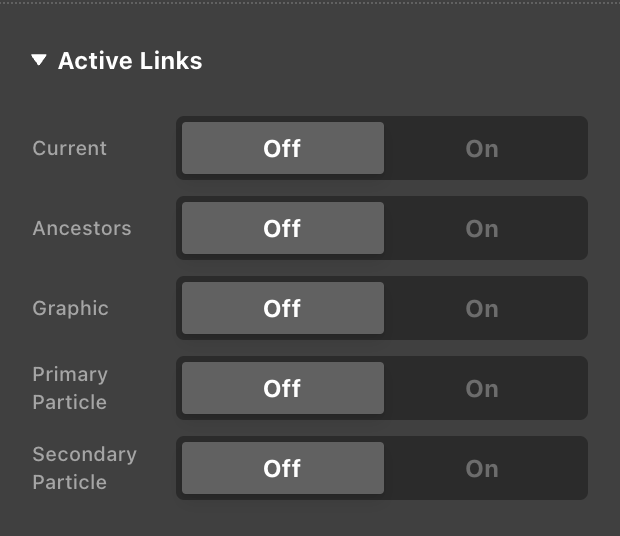Click the Secondary Particle label

tap(84, 468)
